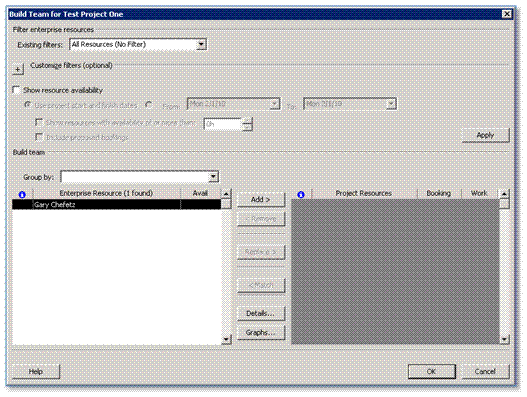
Task: Click the Apply button
Action: (x=486, y=135)
